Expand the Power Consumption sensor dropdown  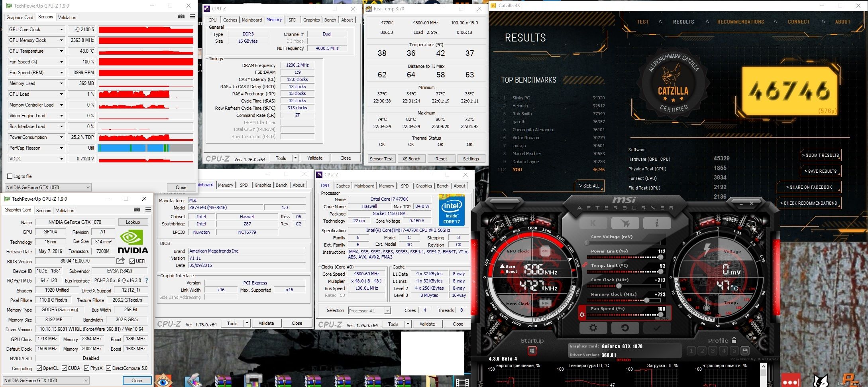click(61, 137)
